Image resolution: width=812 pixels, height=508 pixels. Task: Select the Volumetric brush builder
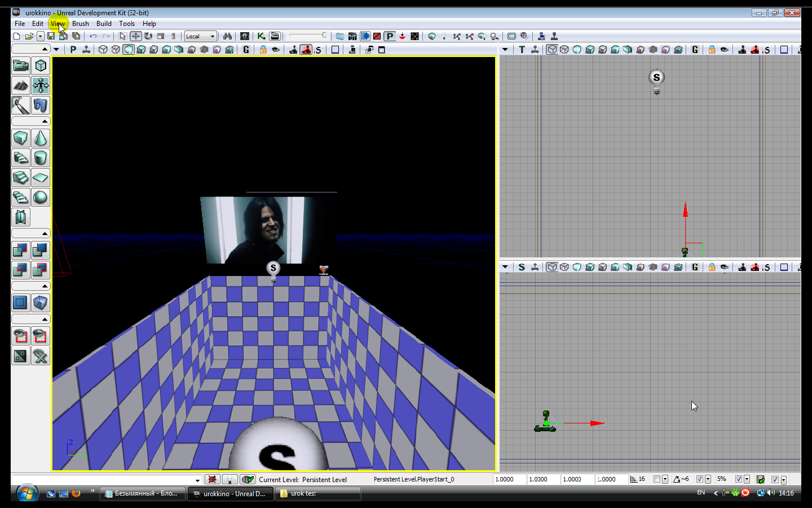click(21, 217)
